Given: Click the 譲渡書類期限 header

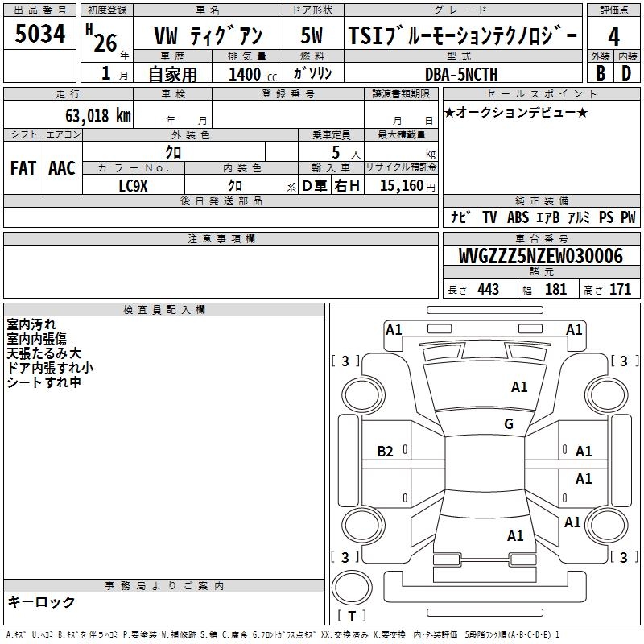Looking at the screenshot, I should (x=401, y=94).
